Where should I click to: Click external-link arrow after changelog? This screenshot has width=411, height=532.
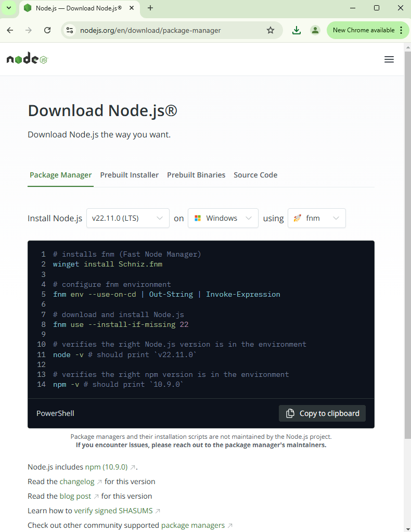click(99, 482)
